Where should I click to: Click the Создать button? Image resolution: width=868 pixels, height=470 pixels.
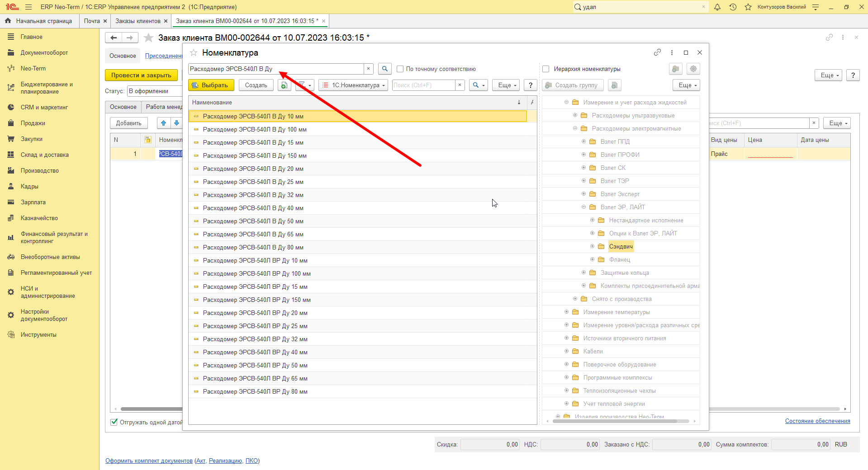tap(256, 85)
